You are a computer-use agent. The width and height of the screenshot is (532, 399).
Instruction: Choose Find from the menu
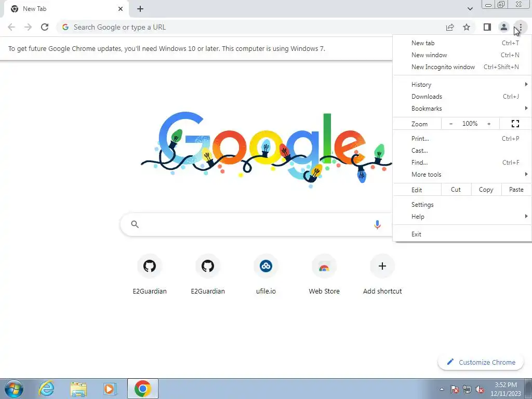tap(462, 163)
